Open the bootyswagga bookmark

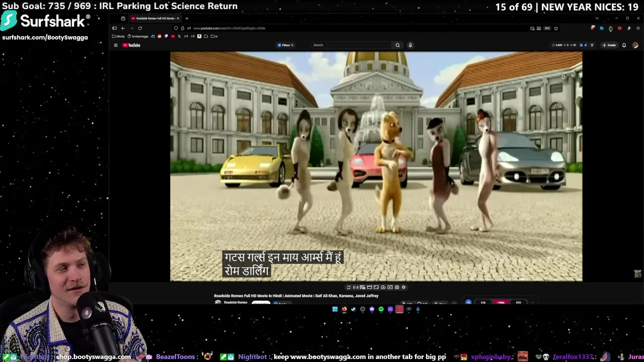point(138,36)
